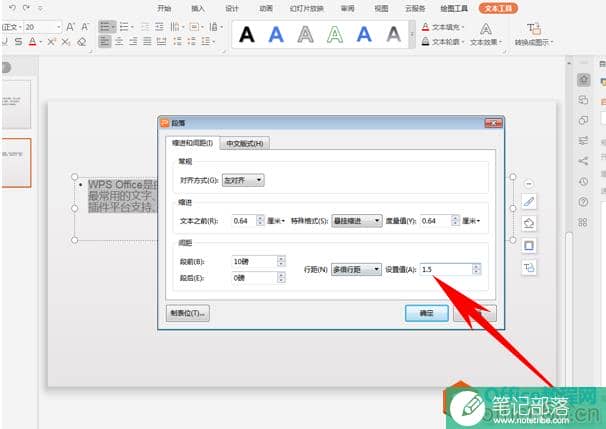Click the 制表位(T)... button
Screen dimensions: 606x429
tap(188, 313)
